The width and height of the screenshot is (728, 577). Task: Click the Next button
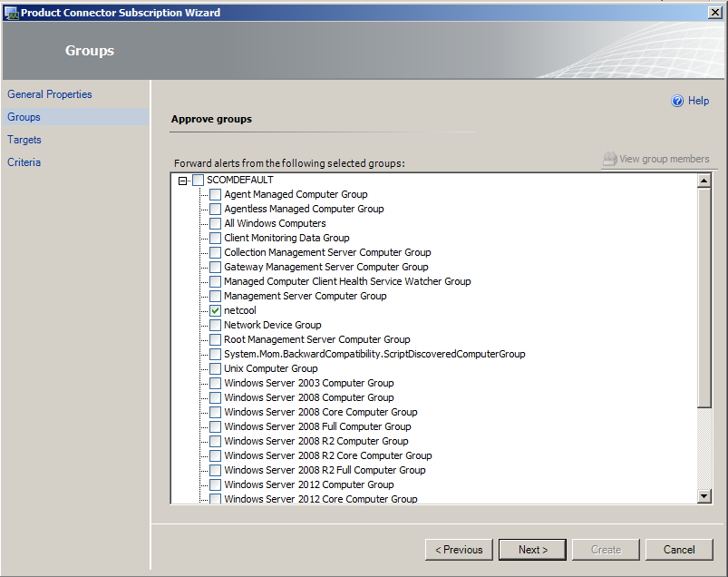click(532, 550)
